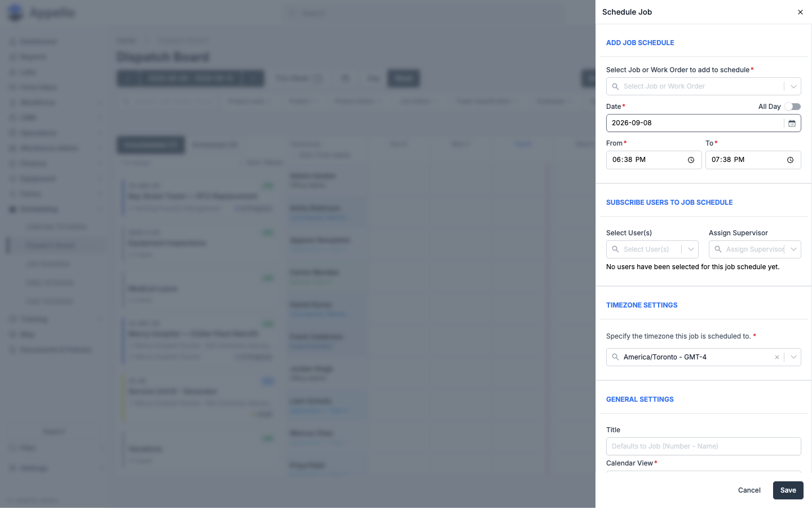Click the clock icon in To field
Viewport: 812px width, 518px height.
coord(790,160)
